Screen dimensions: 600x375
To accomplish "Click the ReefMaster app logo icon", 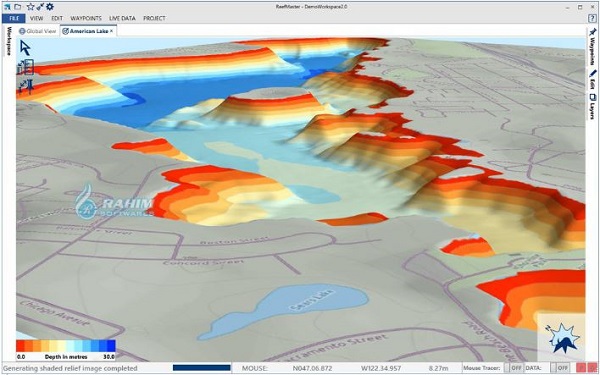I will (x=8, y=7).
